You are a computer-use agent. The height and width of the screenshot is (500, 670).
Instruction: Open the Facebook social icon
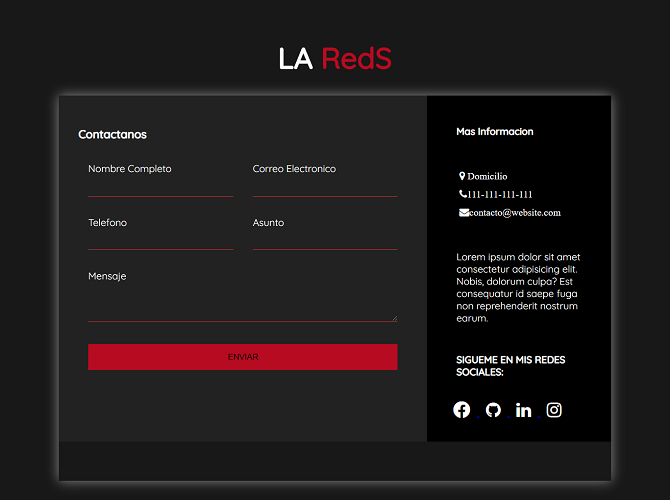(461, 410)
